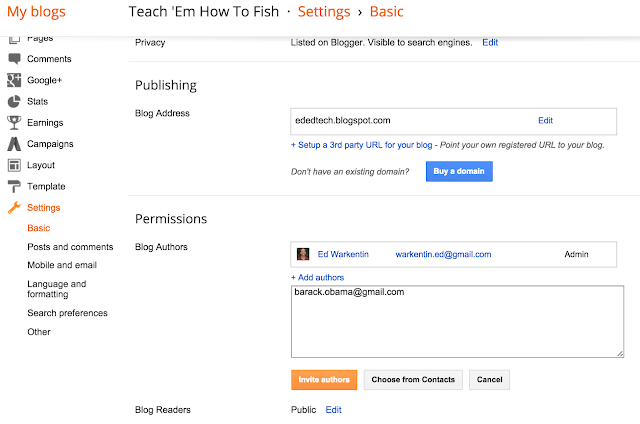
Task: Click the Layout grid icon
Action: coord(14,165)
